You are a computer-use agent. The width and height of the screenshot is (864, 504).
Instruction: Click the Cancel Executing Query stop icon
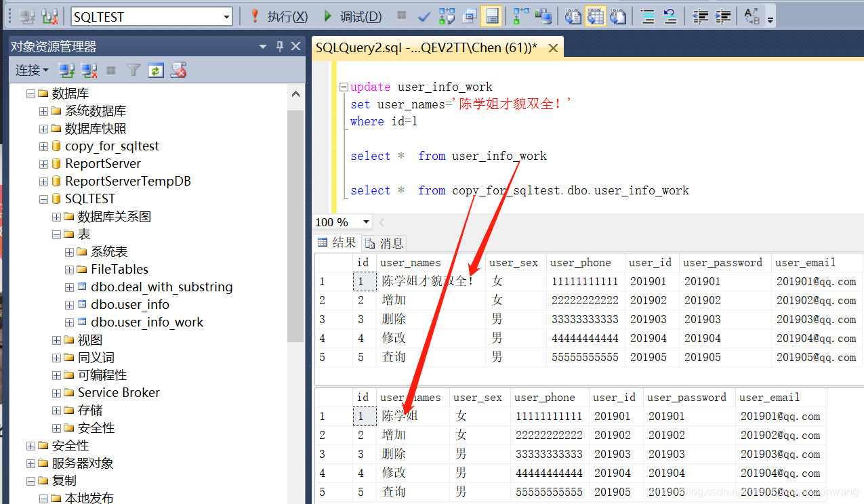pos(402,16)
